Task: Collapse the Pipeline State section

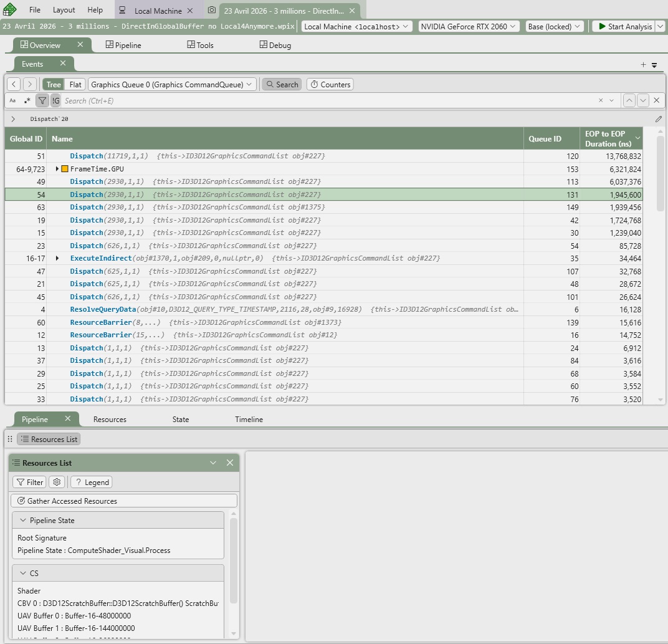Action: [23, 521]
